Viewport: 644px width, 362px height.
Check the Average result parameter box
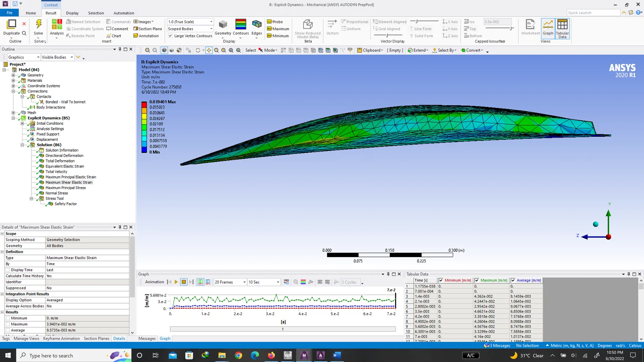[8, 330]
